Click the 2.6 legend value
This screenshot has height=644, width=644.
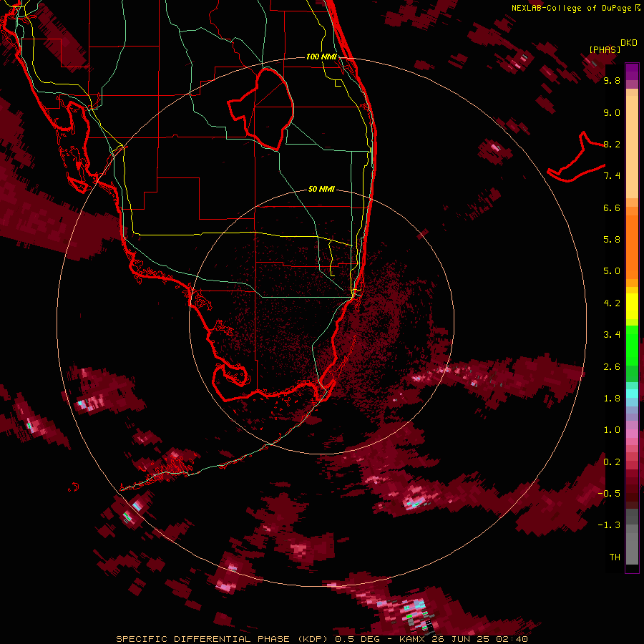tap(612, 366)
